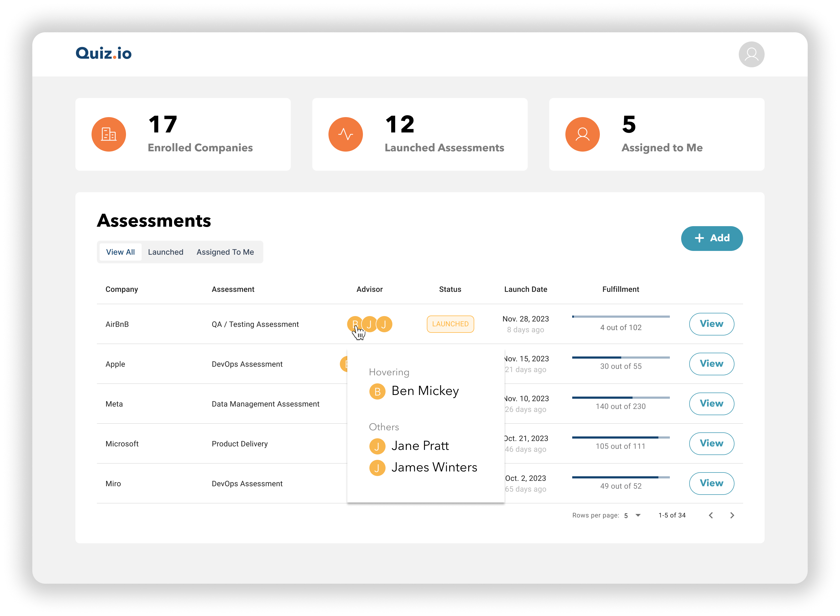The height and width of the screenshot is (616, 840).
Task: Select advisor avatar B in AirBnB row
Action: (x=355, y=324)
